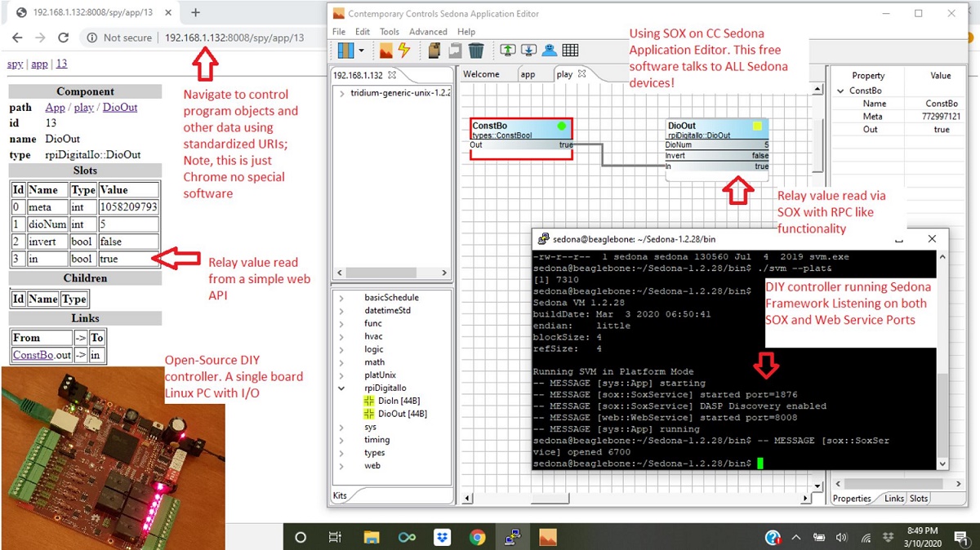The height and width of the screenshot is (550, 980).
Task: Click the Cortana circle on the taskbar
Action: (300, 537)
